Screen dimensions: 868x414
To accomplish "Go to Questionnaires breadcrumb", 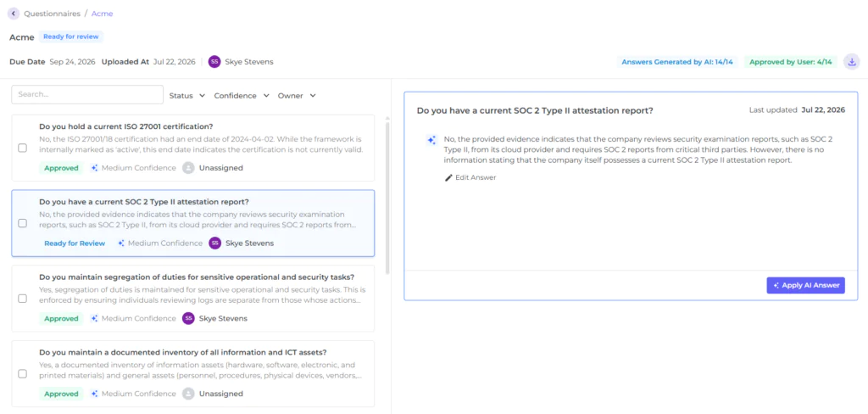I will [x=52, y=14].
